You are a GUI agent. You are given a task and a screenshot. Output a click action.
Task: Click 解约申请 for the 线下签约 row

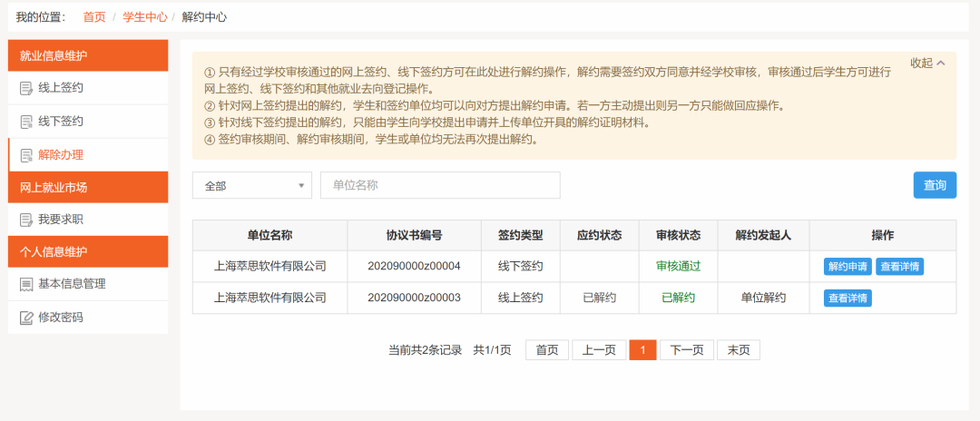tap(848, 267)
